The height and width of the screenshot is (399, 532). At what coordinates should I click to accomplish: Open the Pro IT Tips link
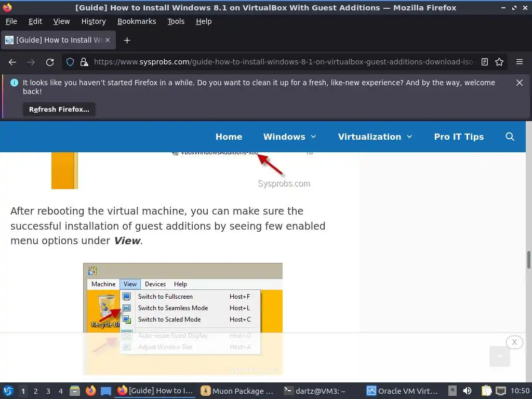pyautogui.click(x=459, y=137)
